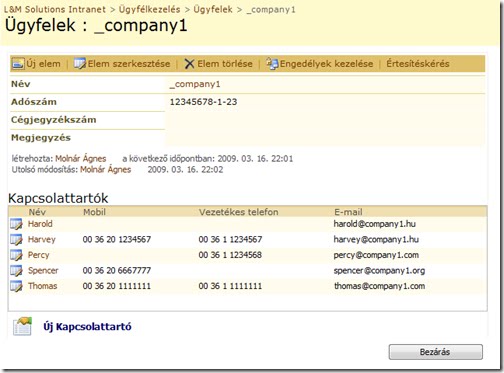Click the edit icon in Harvey's row
504x373 pixels.
tap(16, 240)
